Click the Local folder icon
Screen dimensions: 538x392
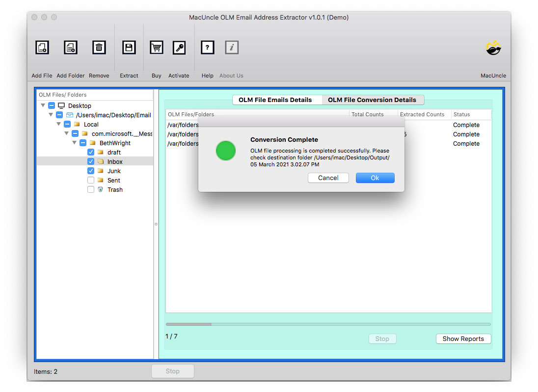coord(77,124)
